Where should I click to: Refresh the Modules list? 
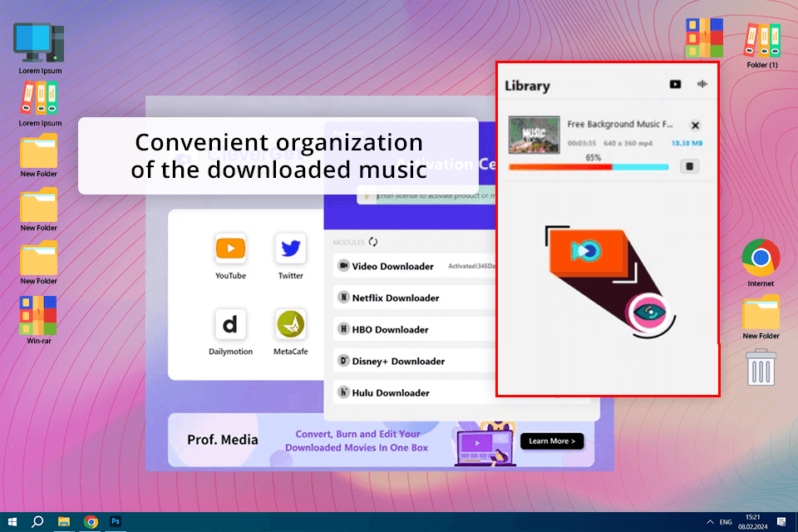pyautogui.click(x=373, y=242)
